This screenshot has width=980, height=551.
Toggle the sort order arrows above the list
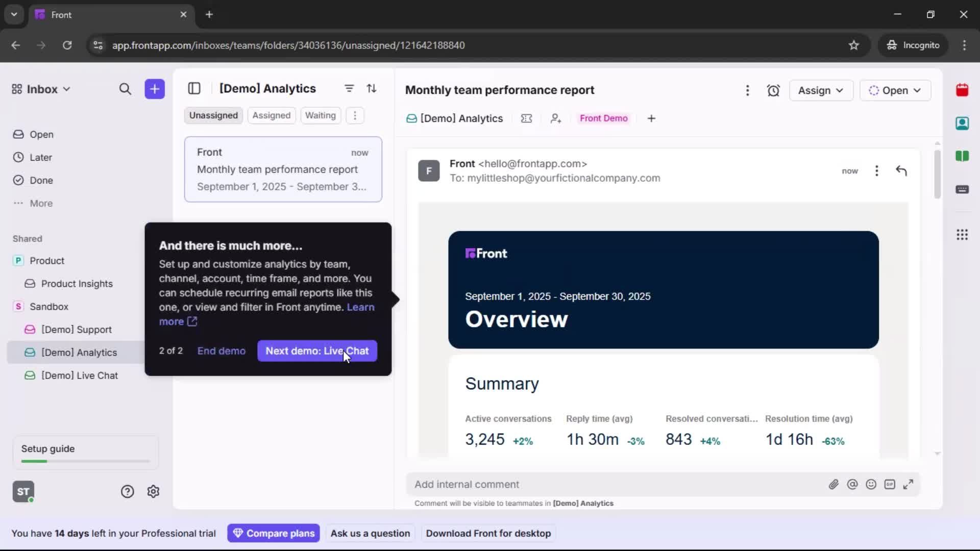coord(372,88)
